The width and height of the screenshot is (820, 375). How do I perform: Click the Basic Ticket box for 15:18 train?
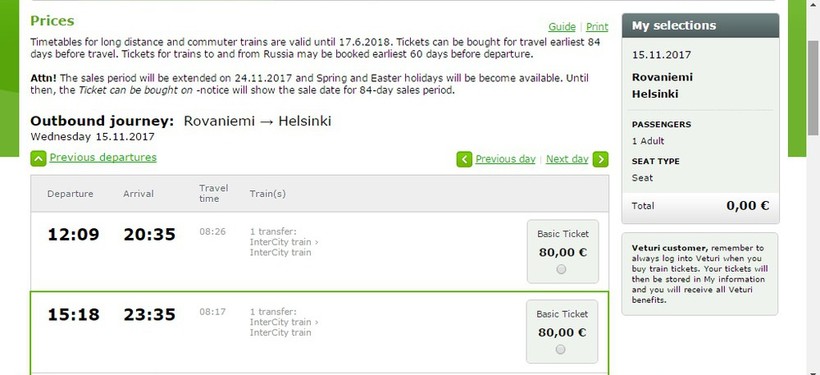tap(562, 332)
